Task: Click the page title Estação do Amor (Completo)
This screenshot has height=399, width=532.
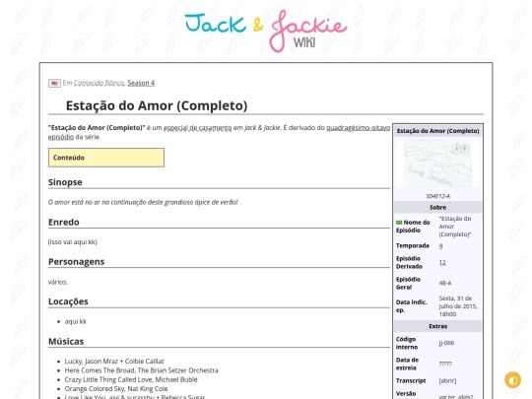Action: pos(157,105)
